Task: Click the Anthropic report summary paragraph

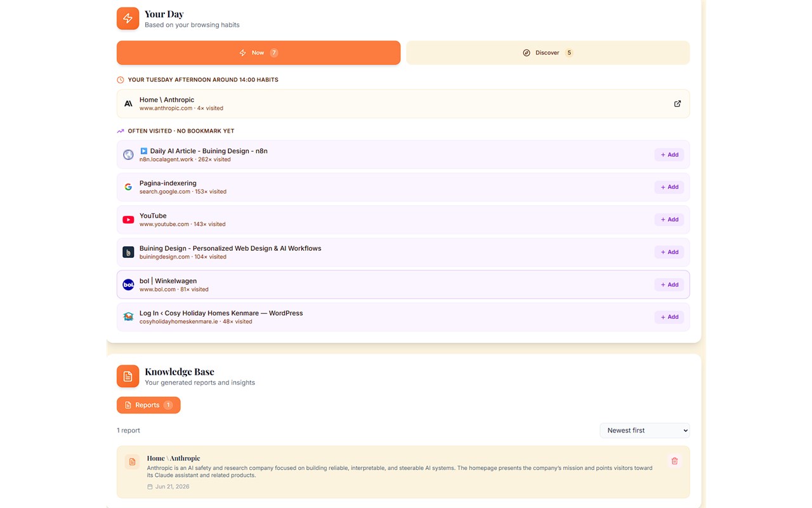Action: pos(400,472)
